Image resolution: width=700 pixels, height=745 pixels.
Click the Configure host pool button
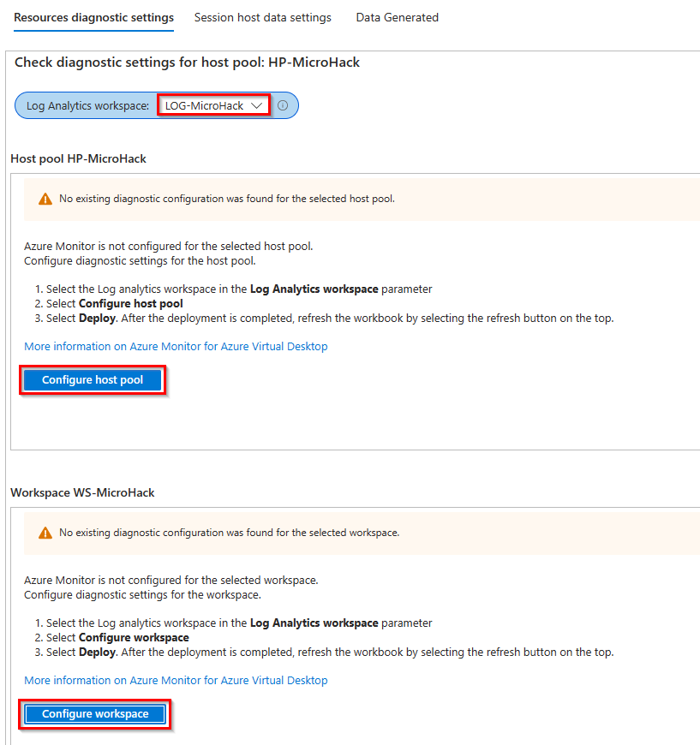pyautogui.click(x=92, y=379)
